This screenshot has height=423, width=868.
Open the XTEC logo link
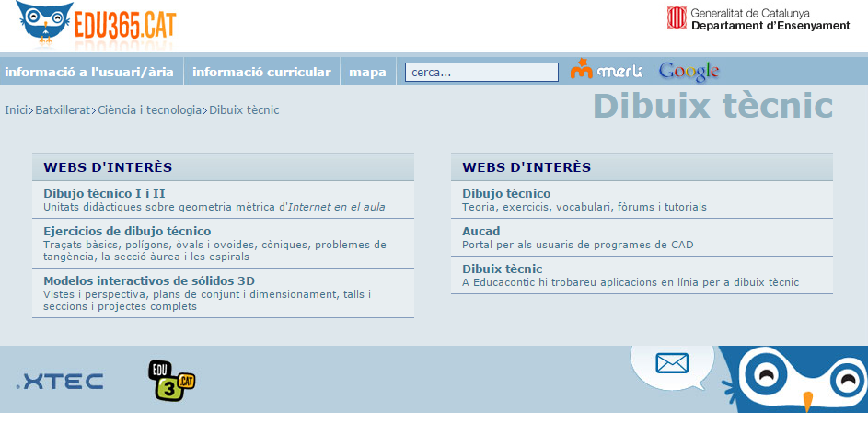pyautogui.click(x=60, y=382)
